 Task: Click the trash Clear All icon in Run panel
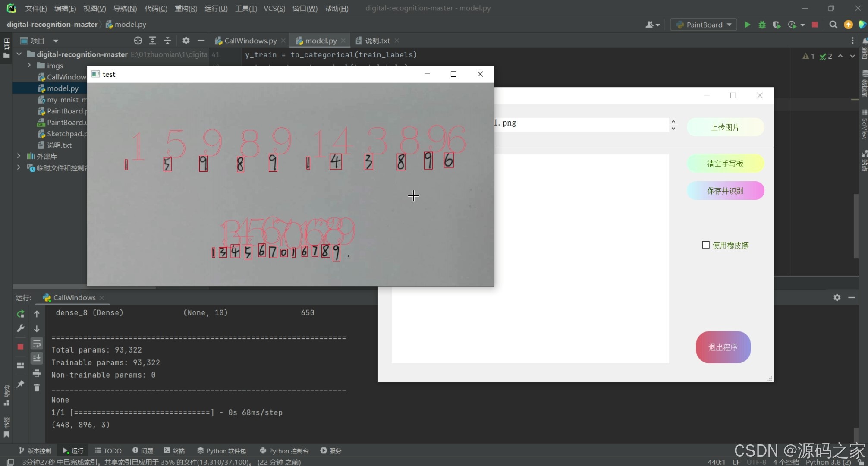point(37,387)
